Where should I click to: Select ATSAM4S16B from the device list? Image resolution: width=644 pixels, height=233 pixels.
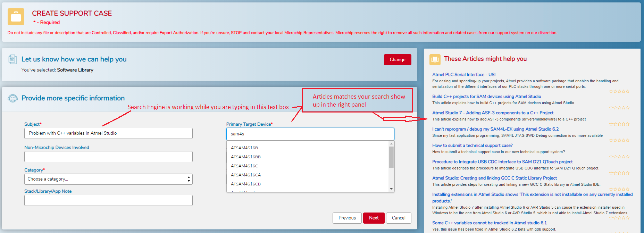pyautogui.click(x=244, y=148)
